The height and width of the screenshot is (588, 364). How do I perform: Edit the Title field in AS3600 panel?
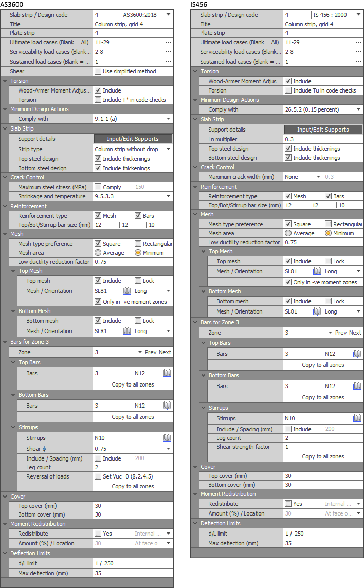[x=133, y=24]
